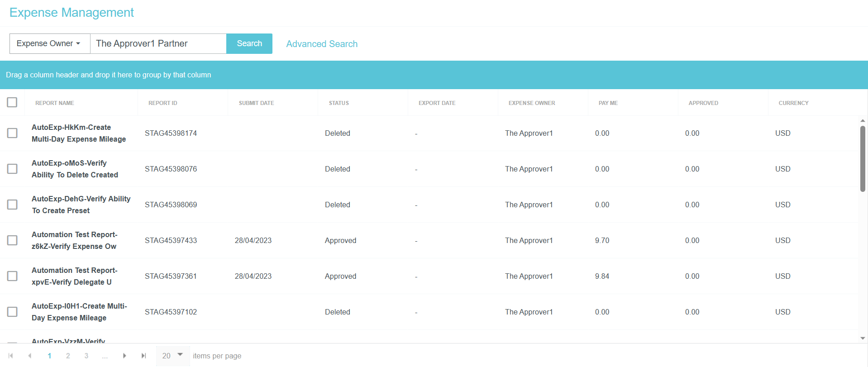The height and width of the screenshot is (367, 868).
Task: Click the search text input field
Action: point(158,43)
